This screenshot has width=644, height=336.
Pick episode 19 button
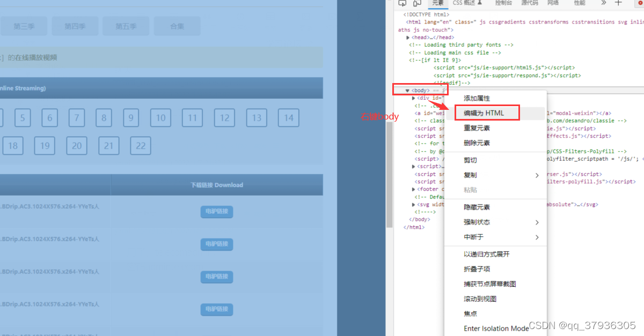(x=45, y=146)
